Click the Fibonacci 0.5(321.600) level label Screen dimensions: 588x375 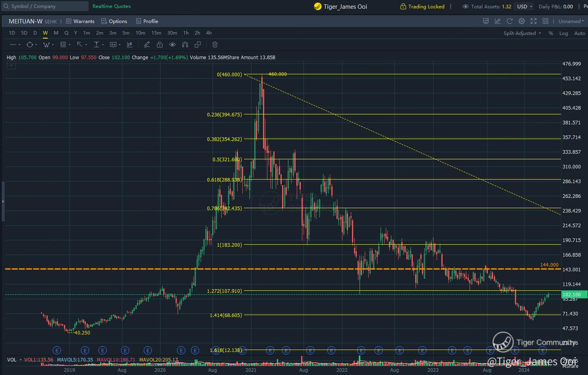point(227,160)
